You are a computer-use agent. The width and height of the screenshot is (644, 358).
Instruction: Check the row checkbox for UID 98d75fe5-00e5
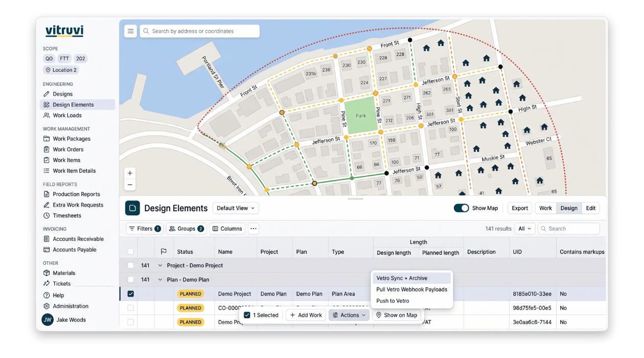coord(130,308)
